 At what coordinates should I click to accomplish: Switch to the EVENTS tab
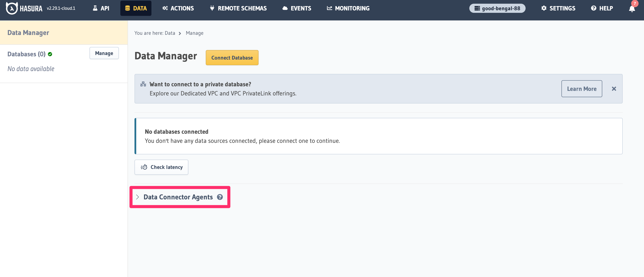point(297,8)
